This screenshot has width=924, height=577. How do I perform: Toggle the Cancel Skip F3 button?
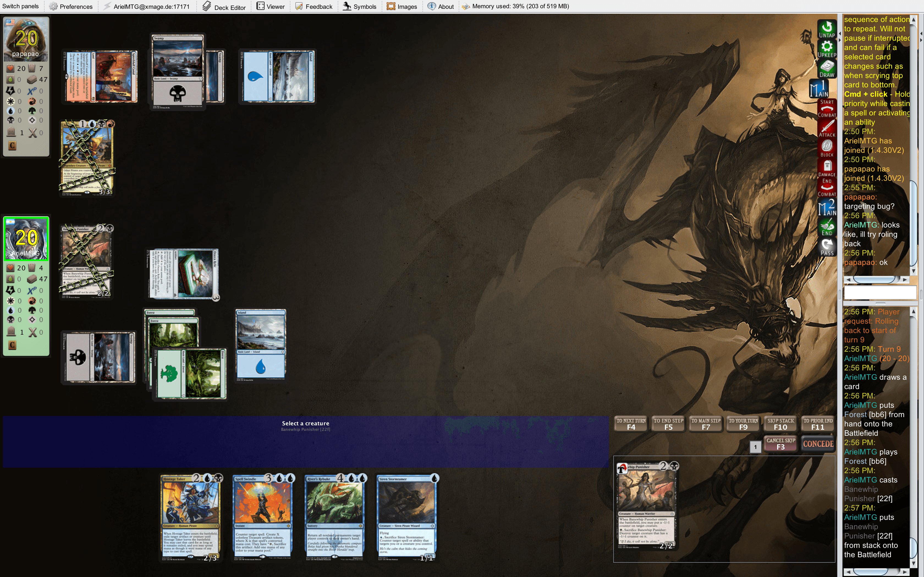click(x=780, y=444)
